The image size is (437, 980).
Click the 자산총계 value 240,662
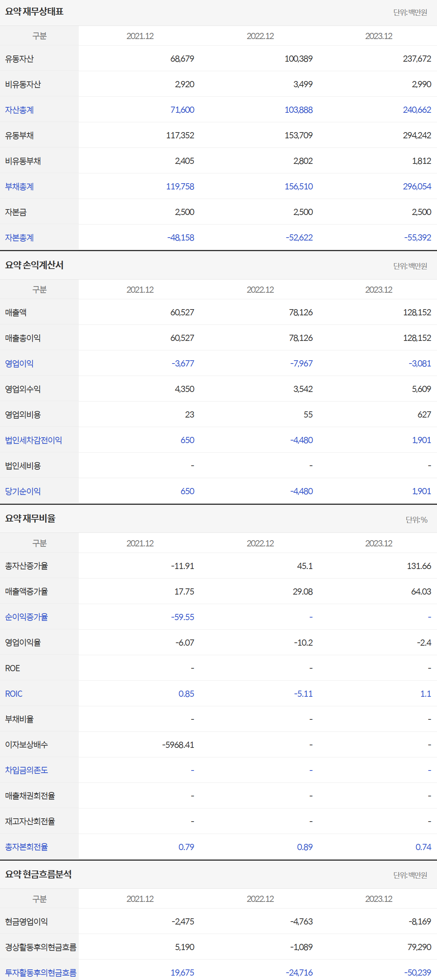pyautogui.click(x=417, y=110)
